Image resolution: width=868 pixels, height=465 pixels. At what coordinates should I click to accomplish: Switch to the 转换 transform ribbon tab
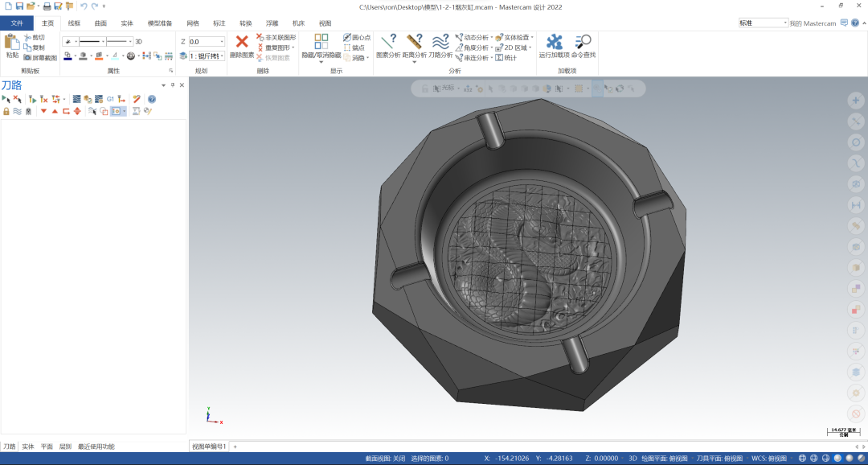246,23
